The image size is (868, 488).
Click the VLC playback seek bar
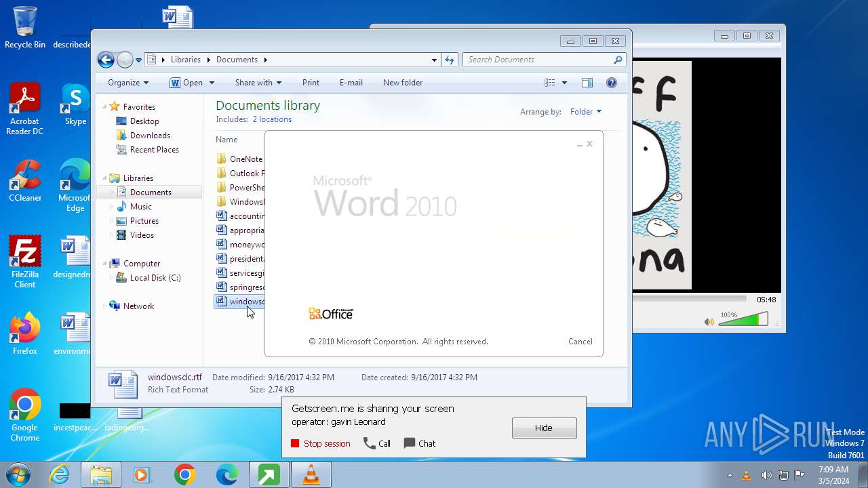click(689, 299)
